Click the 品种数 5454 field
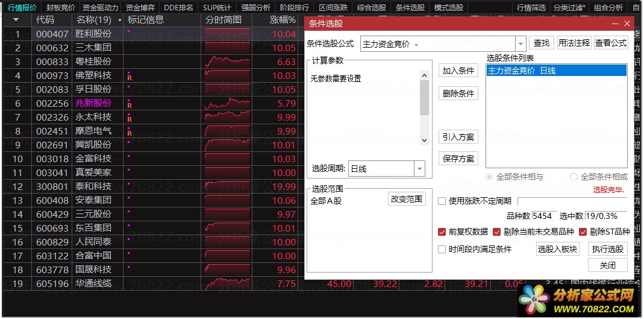 tap(544, 216)
